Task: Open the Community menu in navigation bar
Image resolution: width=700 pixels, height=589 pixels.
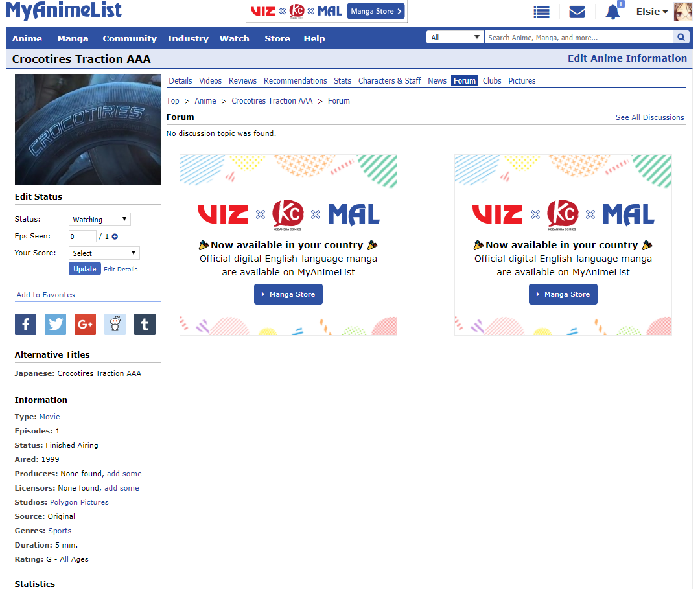Action: [x=130, y=38]
